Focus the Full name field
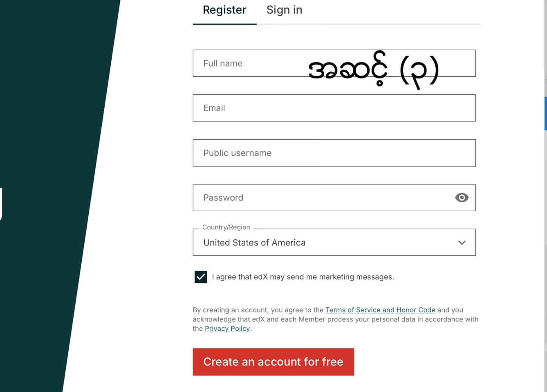 coord(334,63)
